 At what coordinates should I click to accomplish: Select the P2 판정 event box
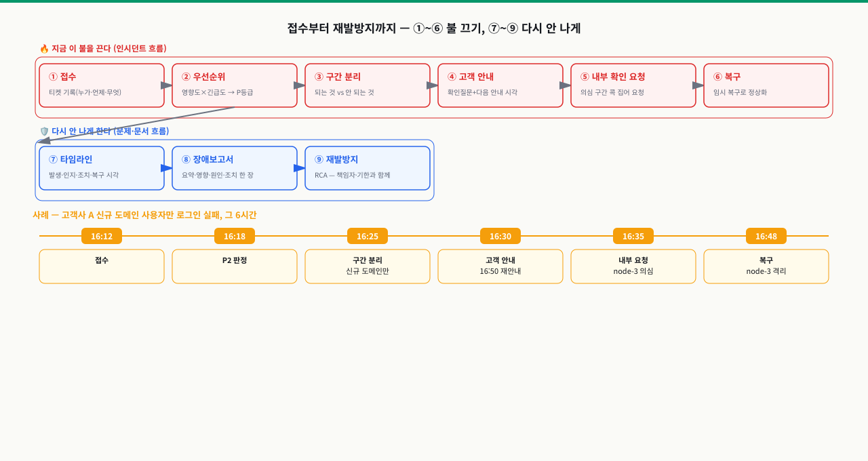[235, 266]
